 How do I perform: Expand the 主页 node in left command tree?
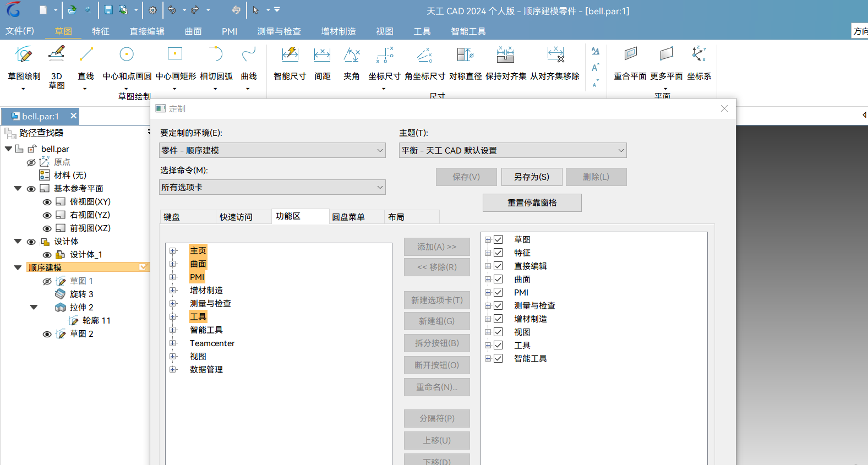tap(173, 250)
